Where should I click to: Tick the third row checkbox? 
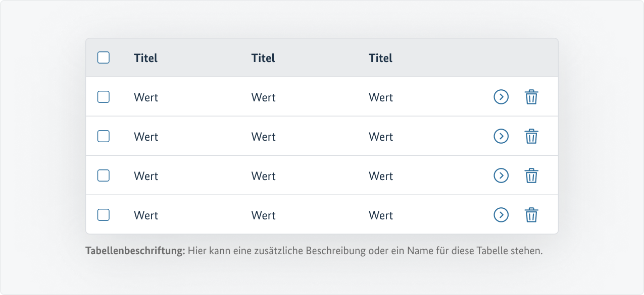click(104, 175)
